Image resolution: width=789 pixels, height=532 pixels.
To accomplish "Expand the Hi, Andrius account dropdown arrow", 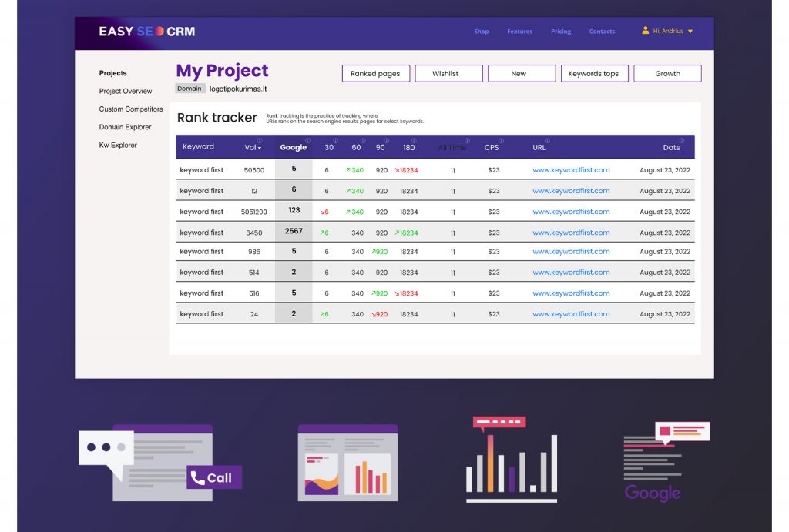I will (x=690, y=31).
